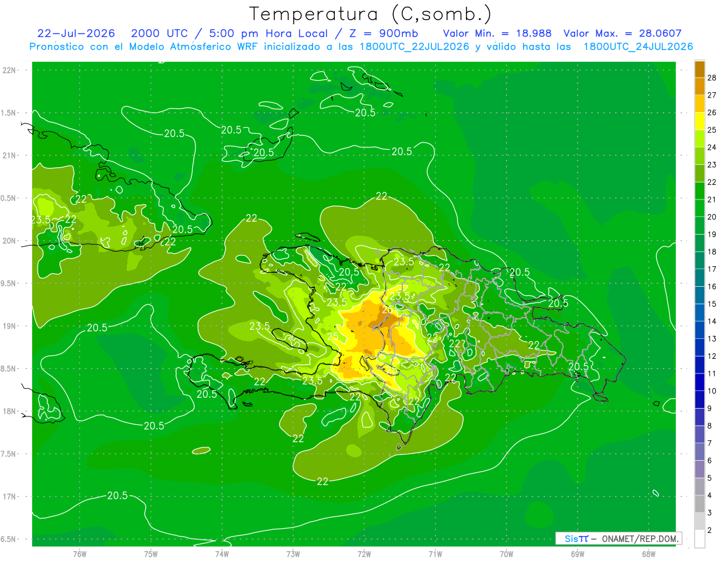This screenshot has width=728, height=562.
Task: Click the "73W" longitude axis label
Action: pos(293,554)
